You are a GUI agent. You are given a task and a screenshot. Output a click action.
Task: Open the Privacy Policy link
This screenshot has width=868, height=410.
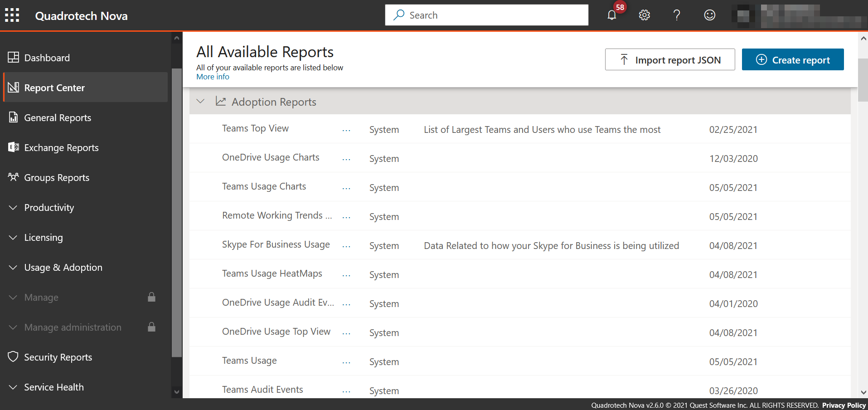(x=844, y=405)
